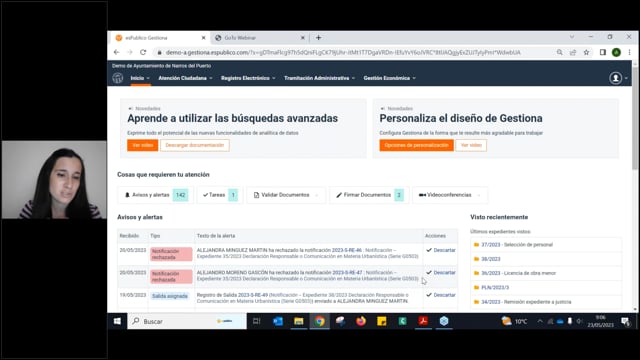Open expediente 38/2023

490,259
